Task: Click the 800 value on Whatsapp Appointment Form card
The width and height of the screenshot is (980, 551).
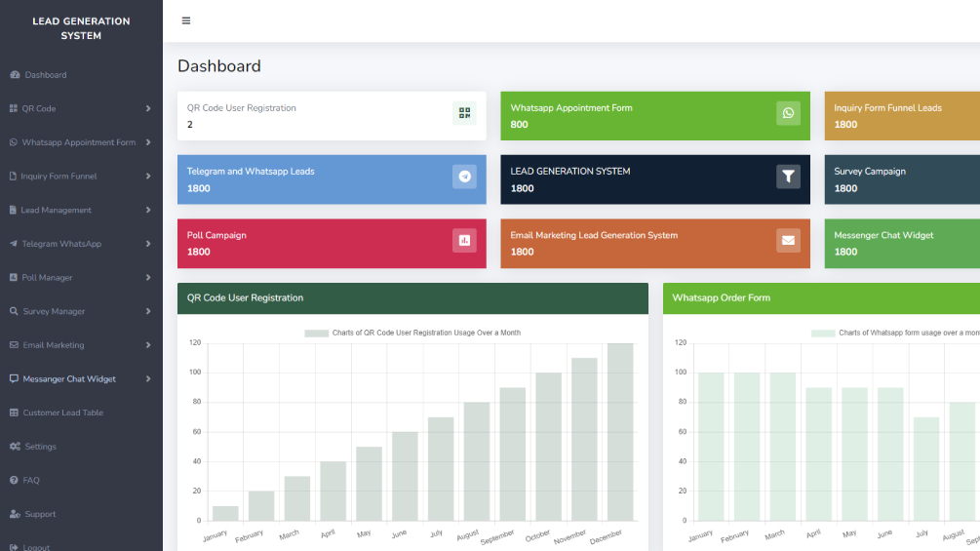Action: point(519,124)
